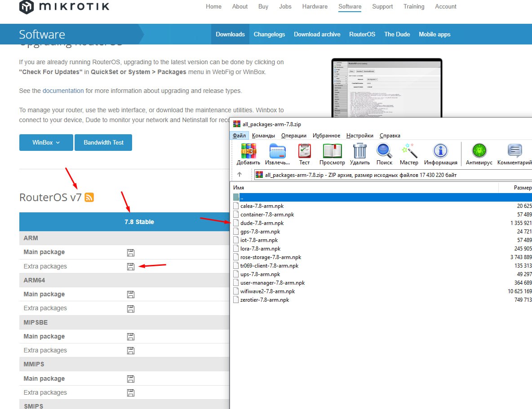
Task: Run the Антивирус scan icon
Action: [x=479, y=151]
